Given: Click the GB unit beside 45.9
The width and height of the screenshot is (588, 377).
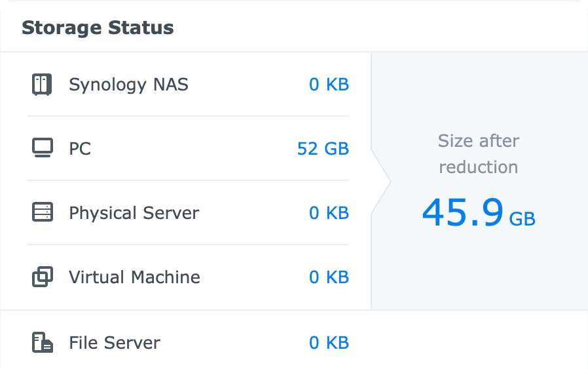Looking at the screenshot, I should pos(522,219).
